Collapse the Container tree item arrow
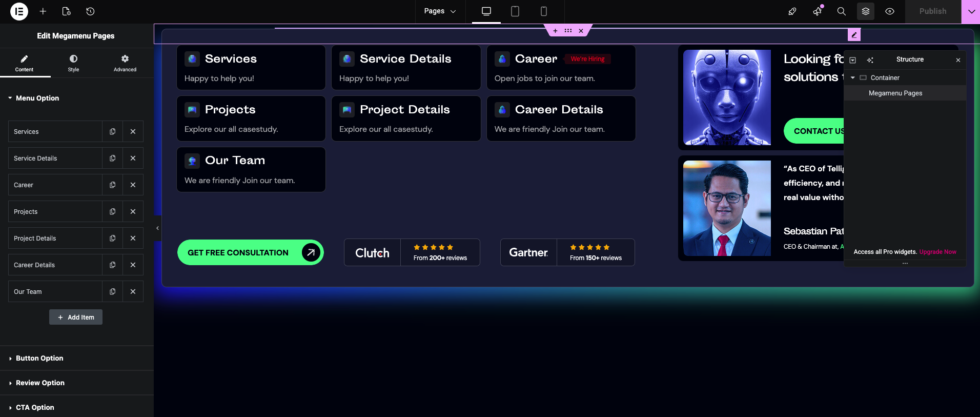This screenshot has width=980, height=417. (x=853, y=78)
